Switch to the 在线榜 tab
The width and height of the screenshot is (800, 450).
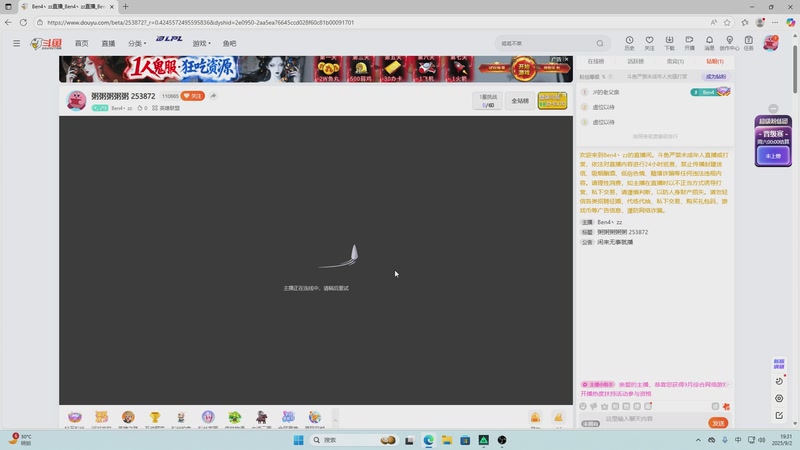595,61
